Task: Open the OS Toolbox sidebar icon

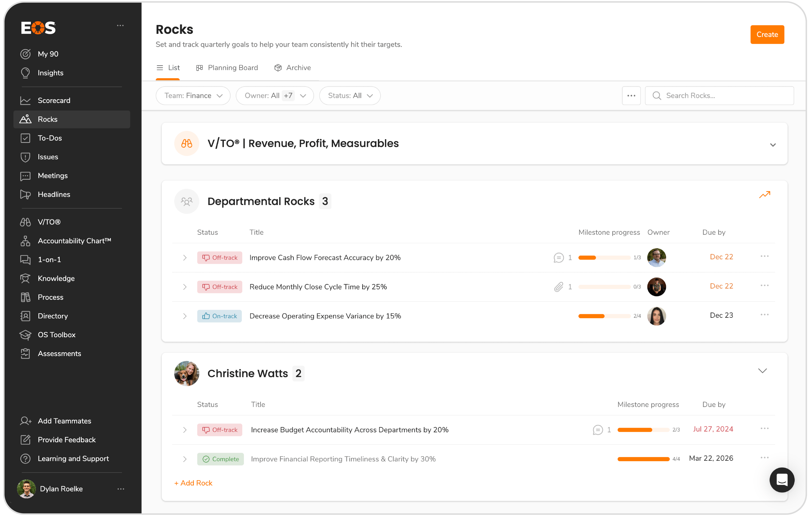Action: 25,335
